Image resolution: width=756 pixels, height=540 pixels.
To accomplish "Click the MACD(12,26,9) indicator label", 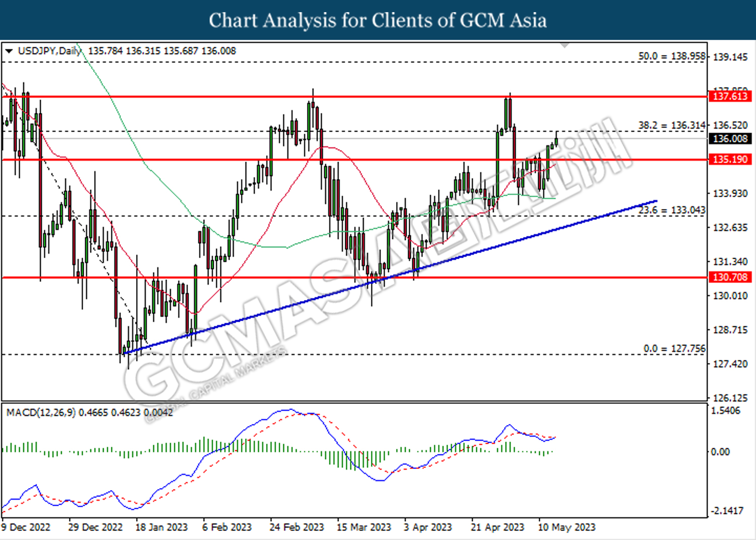I will [x=41, y=412].
